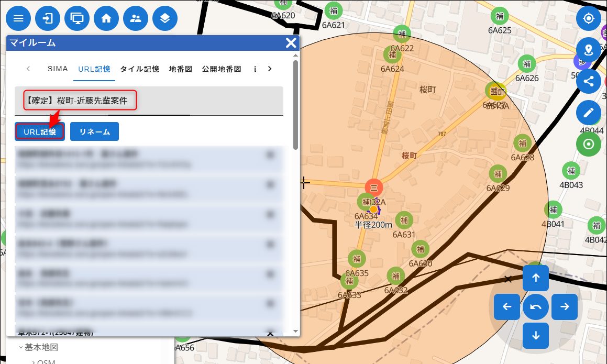Collapse the 基本地図 tree node
Viewport: 607px width, 364px height.
point(21,347)
